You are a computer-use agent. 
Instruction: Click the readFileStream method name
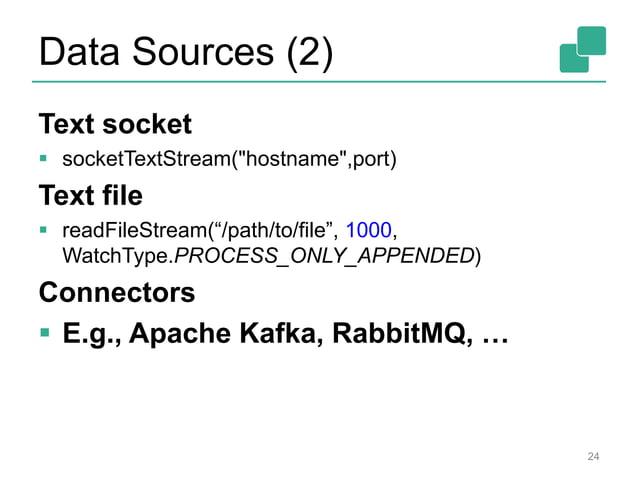click(x=132, y=232)
